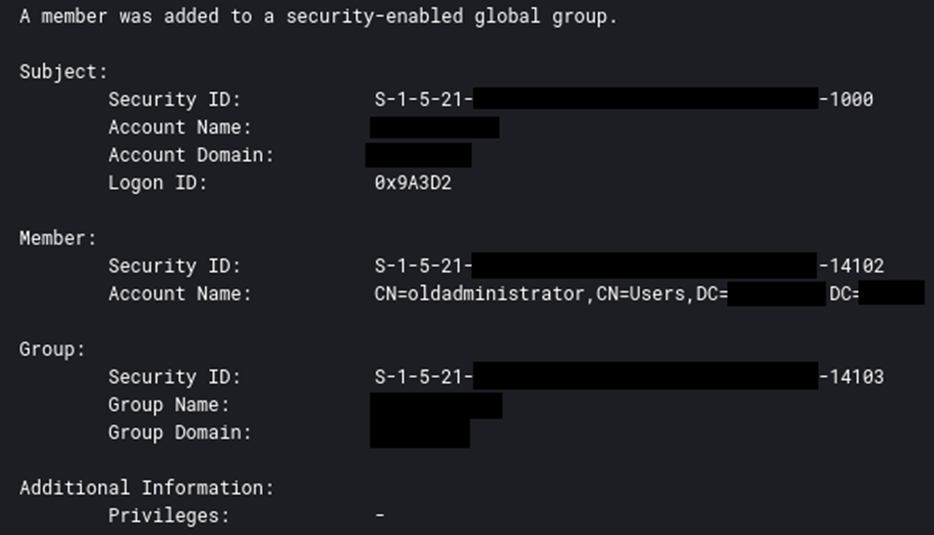
Task: Click the 'Group:' section label
Action: (x=52, y=349)
